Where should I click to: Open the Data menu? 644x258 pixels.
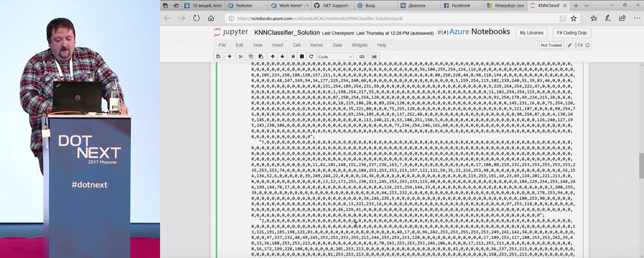(x=337, y=45)
